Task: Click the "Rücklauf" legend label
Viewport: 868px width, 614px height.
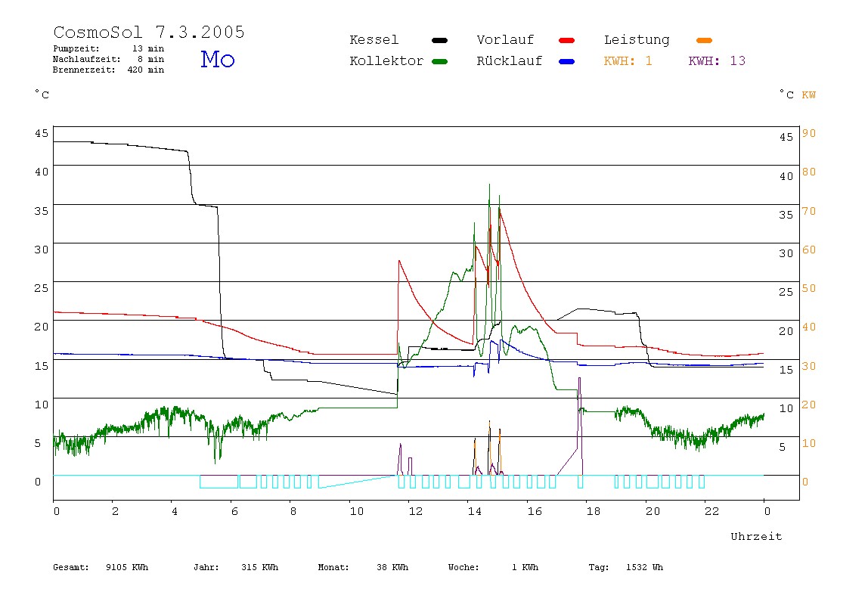Action: (510, 61)
